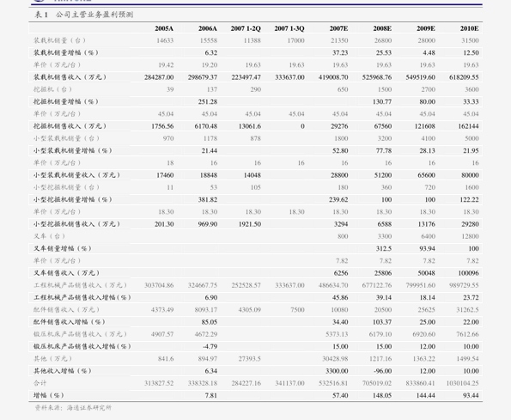Click the 合计 row label

point(40,383)
